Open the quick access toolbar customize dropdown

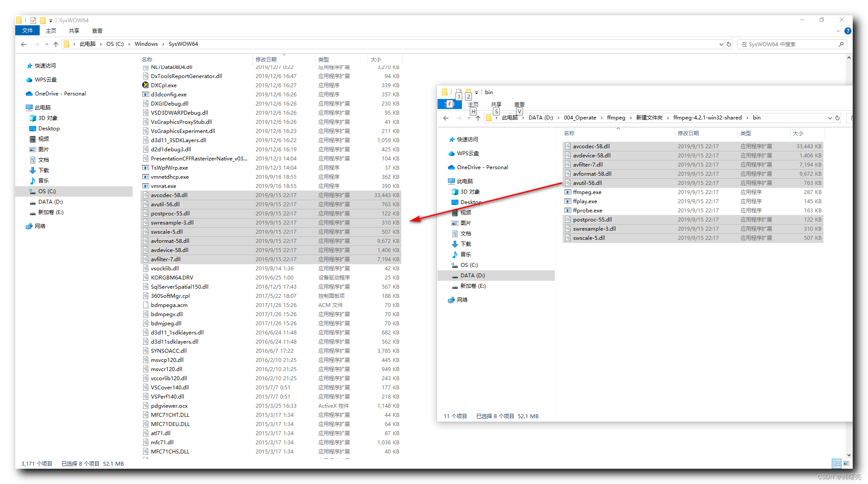click(x=51, y=20)
